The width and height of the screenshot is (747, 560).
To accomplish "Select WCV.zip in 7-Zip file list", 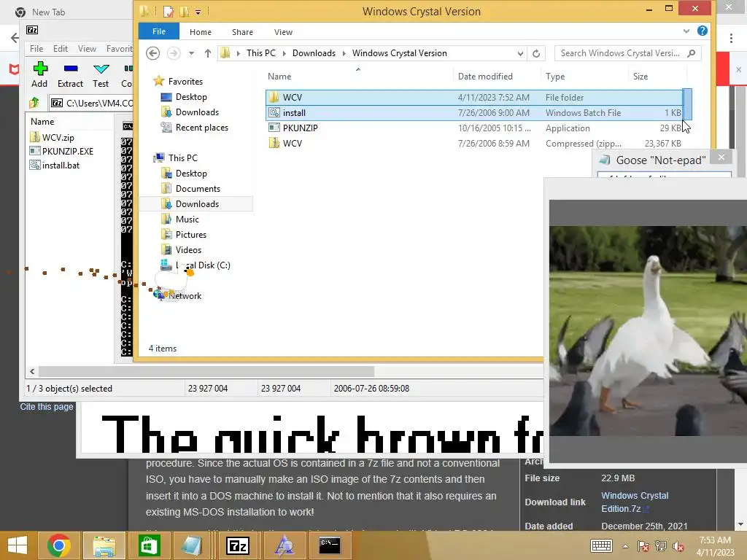I will coord(52,138).
